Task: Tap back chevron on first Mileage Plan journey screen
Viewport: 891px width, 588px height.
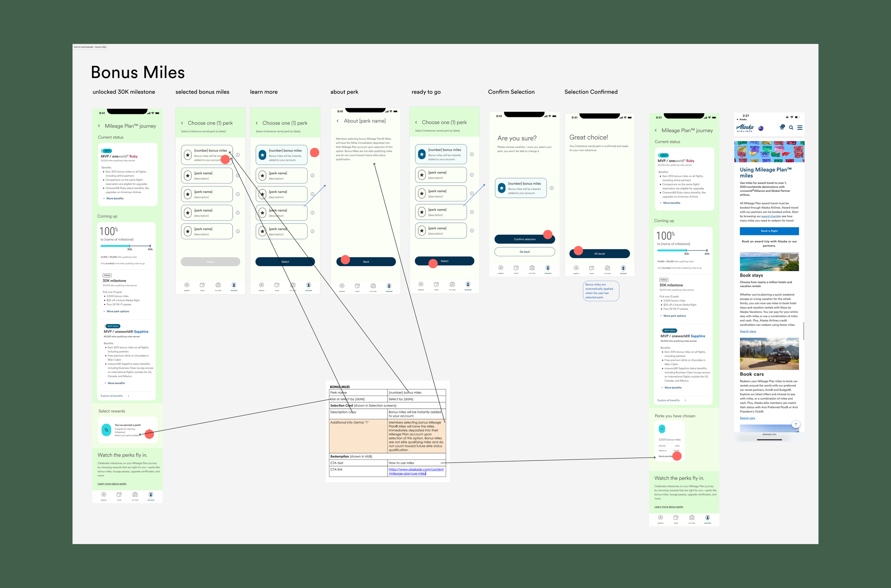Action: [99, 126]
